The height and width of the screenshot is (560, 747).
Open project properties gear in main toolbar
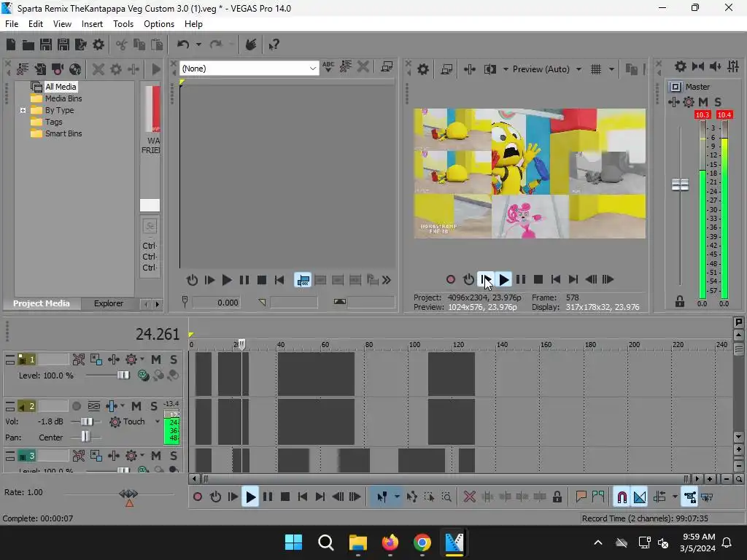[98, 44]
